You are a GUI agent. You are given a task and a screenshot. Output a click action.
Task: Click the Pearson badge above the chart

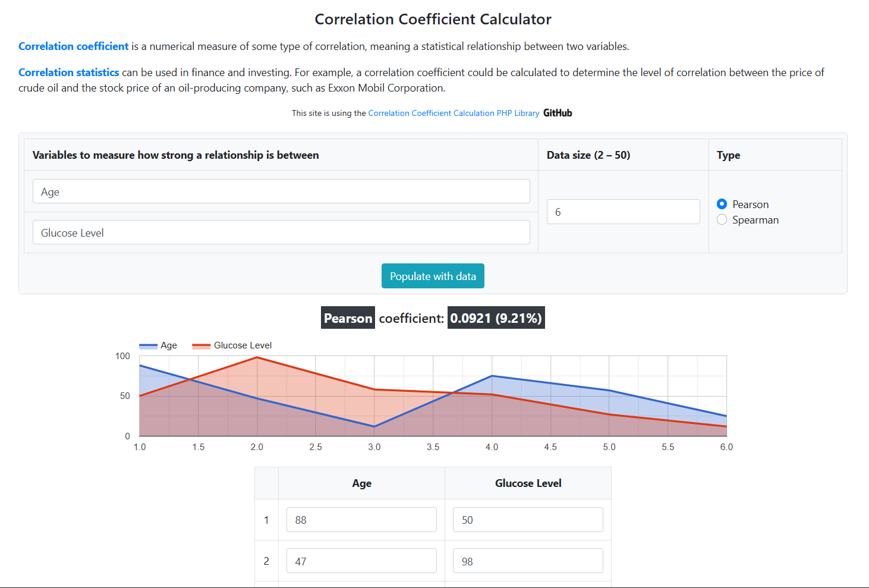[348, 317]
